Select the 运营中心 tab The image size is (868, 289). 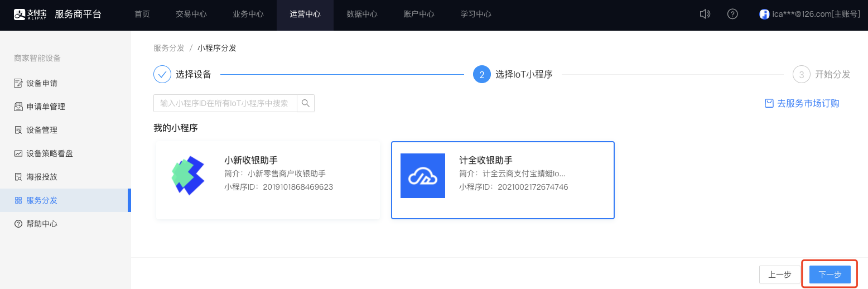305,14
